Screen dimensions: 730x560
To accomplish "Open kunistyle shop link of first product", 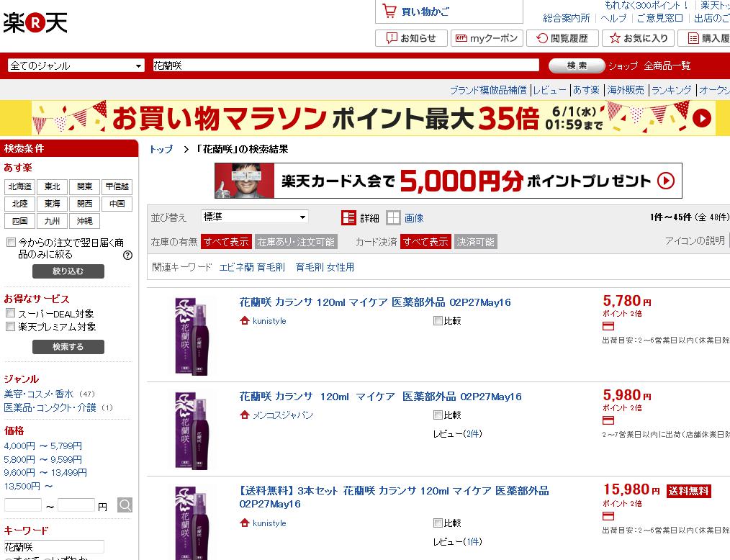I will click(x=269, y=321).
